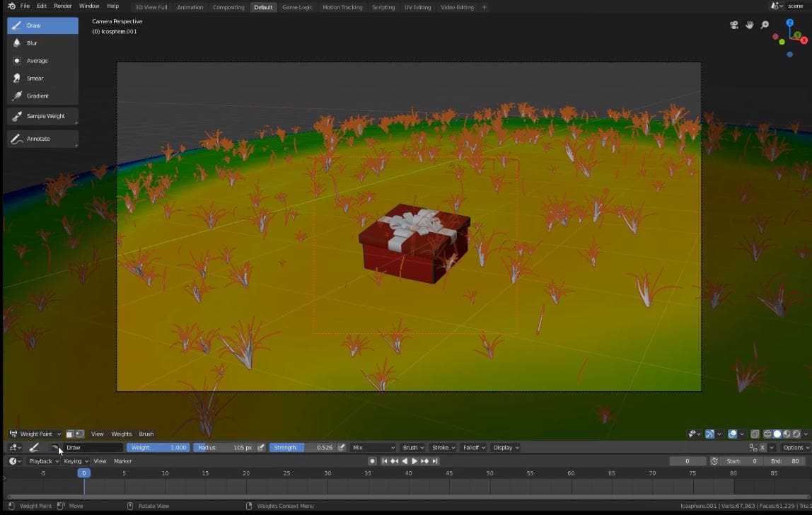Select rendered viewport shading
The height and width of the screenshot is (515, 812).
click(796, 434)
